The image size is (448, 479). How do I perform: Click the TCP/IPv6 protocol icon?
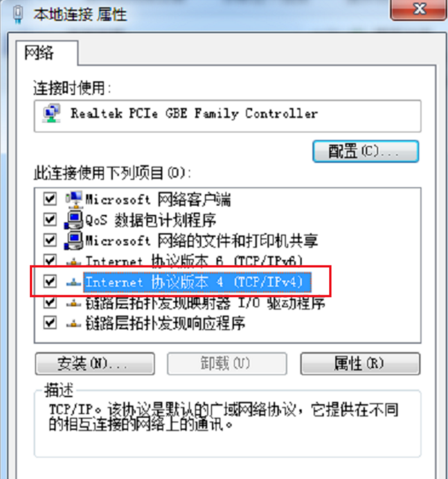73,261
